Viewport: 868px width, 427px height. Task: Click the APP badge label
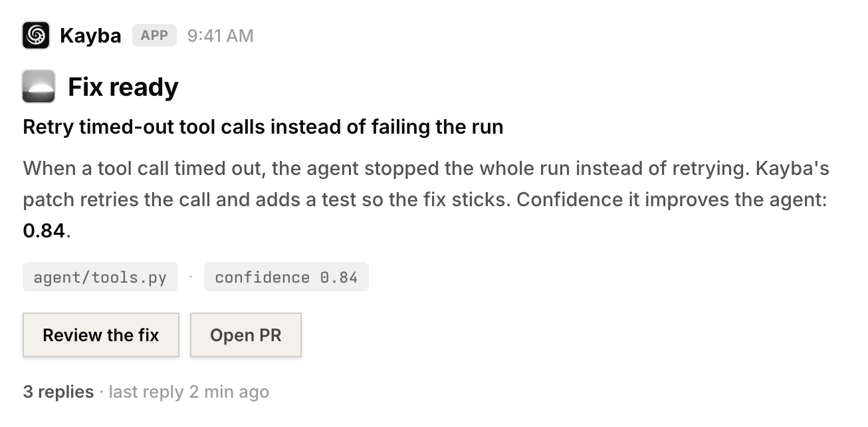[154, 35]
